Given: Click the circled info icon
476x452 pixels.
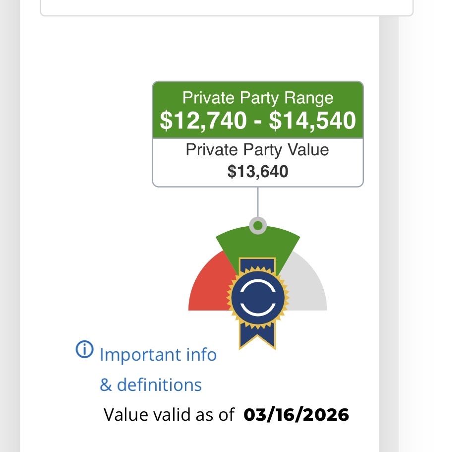Looking at the screenshot, I should [84, 350].
